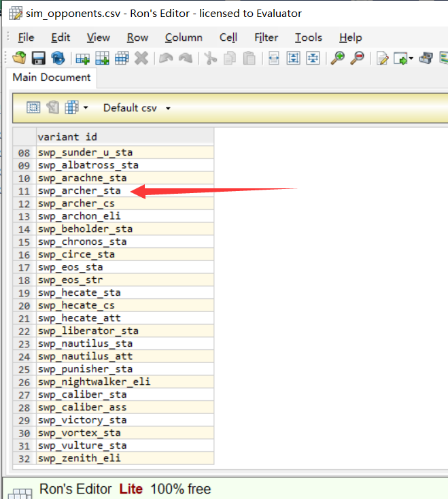Click the Zoom in magnifier icon
This screenshot has width=448, height=499.
click(337, 58)
